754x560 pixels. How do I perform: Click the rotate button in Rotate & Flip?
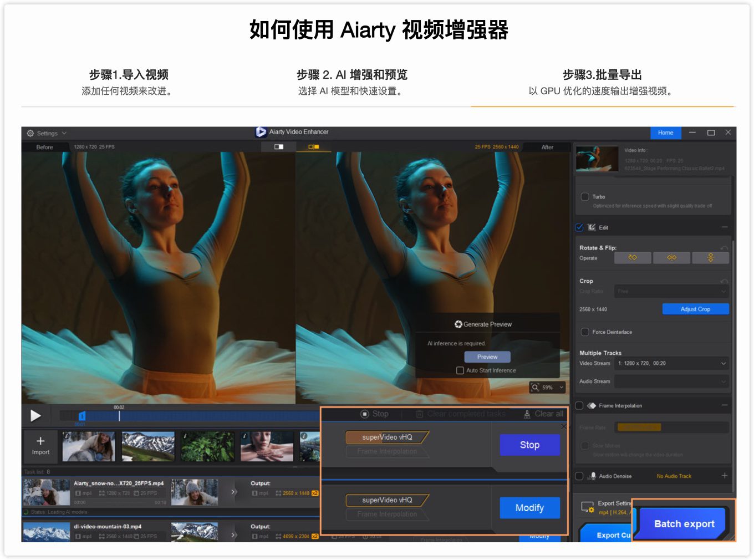[x=632, y=258]
